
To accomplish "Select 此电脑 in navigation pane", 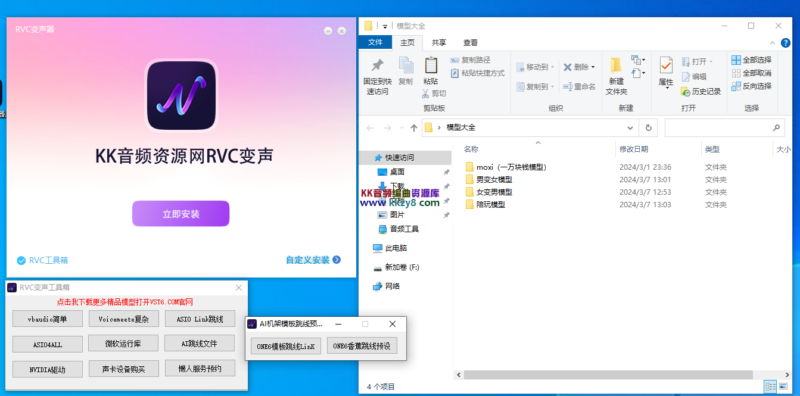I will [x=390, y=248].
